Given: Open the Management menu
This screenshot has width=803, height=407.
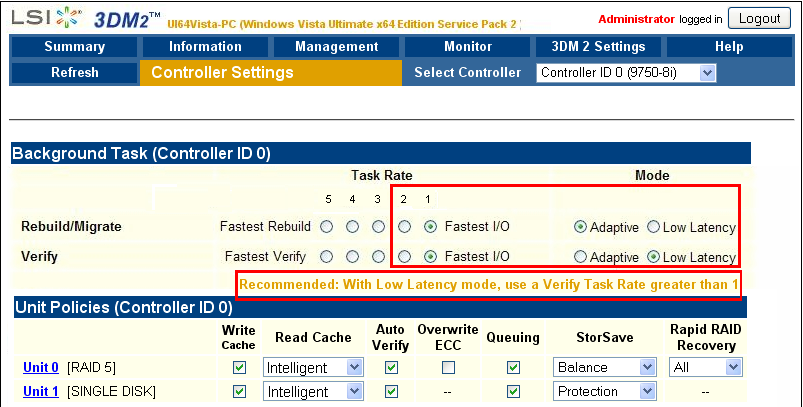Looking at the screenshot, I should coord(336,47).
